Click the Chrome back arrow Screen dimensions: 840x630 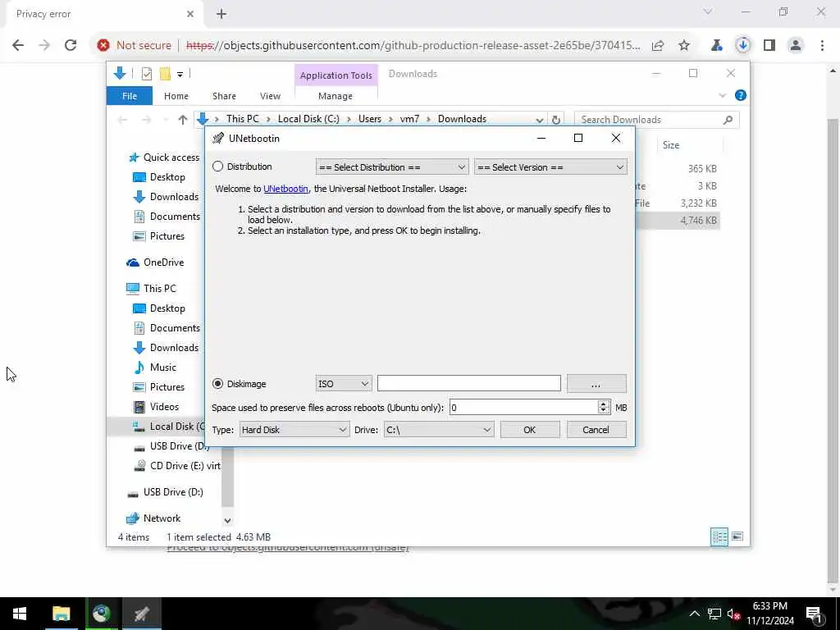[x=18, y=45]
